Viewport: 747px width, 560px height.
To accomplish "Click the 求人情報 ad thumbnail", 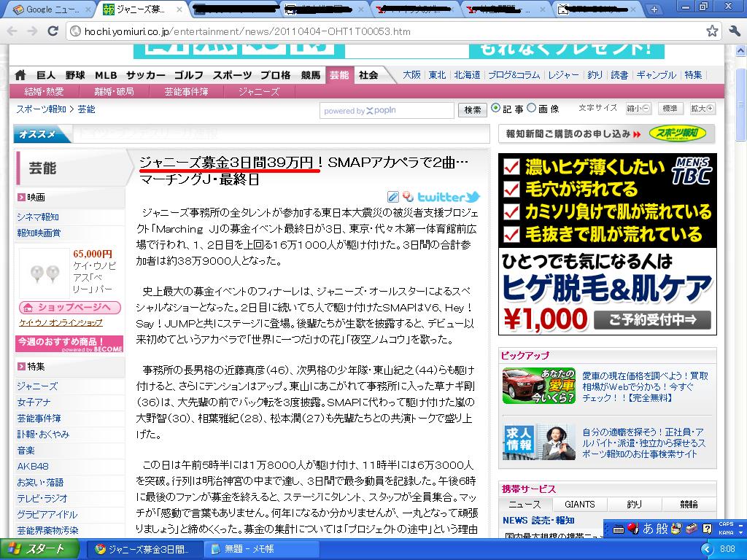I will [x=539, y=441].
